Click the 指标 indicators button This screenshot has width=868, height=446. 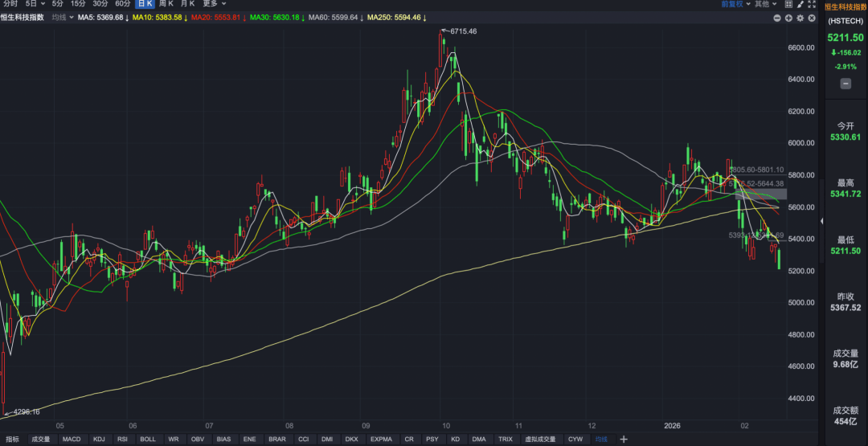coord(12,440)
